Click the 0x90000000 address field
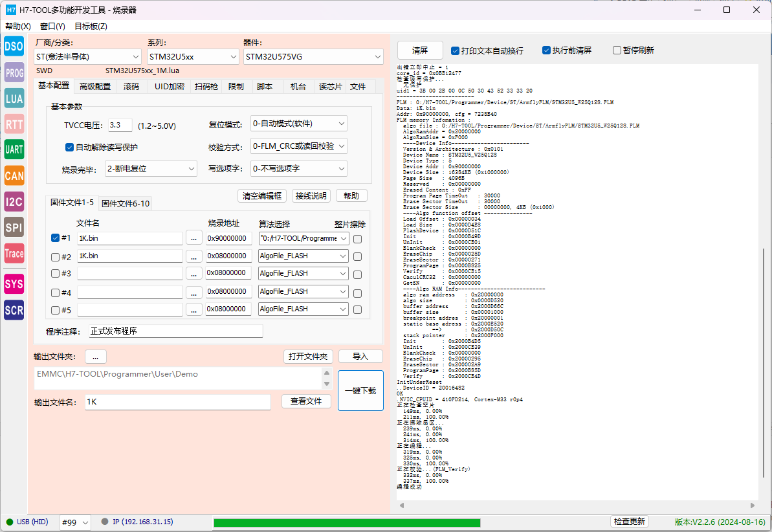Screen dimensions: 772x532 [x=228, y=238]
